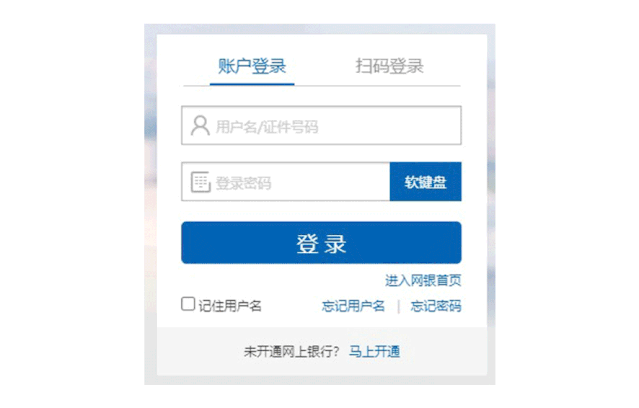Click the separator between the forgot links

pos(399,307)
